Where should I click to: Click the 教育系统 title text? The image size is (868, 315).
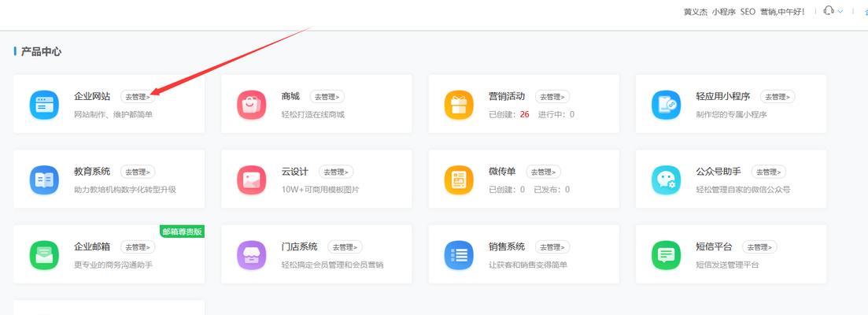pos(92,172)
